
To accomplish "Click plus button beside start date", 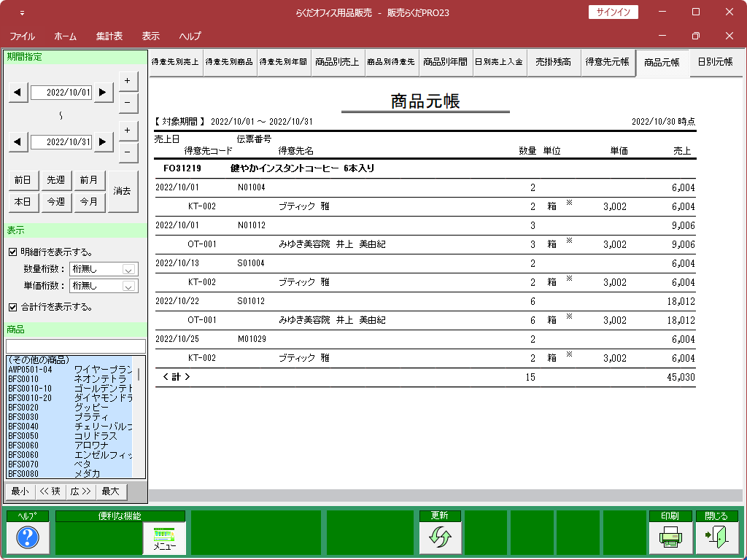I will click(x=128, y=81).
